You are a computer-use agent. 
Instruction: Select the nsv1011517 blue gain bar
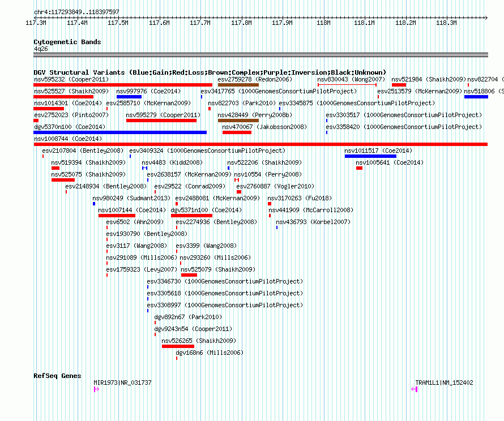point(370,156)
